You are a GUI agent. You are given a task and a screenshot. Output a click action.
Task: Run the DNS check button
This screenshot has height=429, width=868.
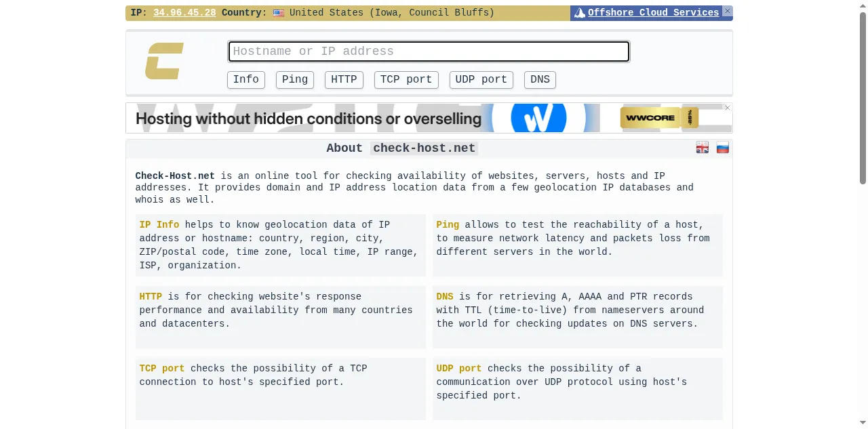pyautogui.click(x=540, y=79)
